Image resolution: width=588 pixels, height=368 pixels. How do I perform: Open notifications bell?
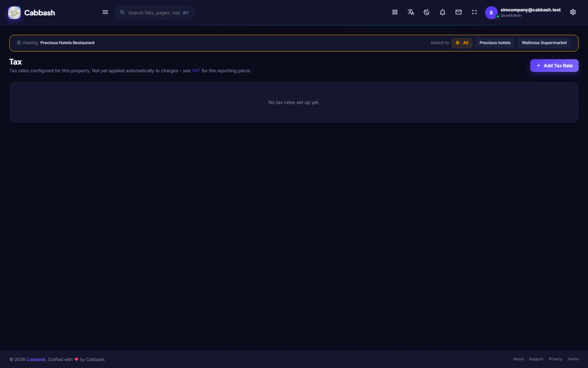pyautogui.click(x=443, y=12)
